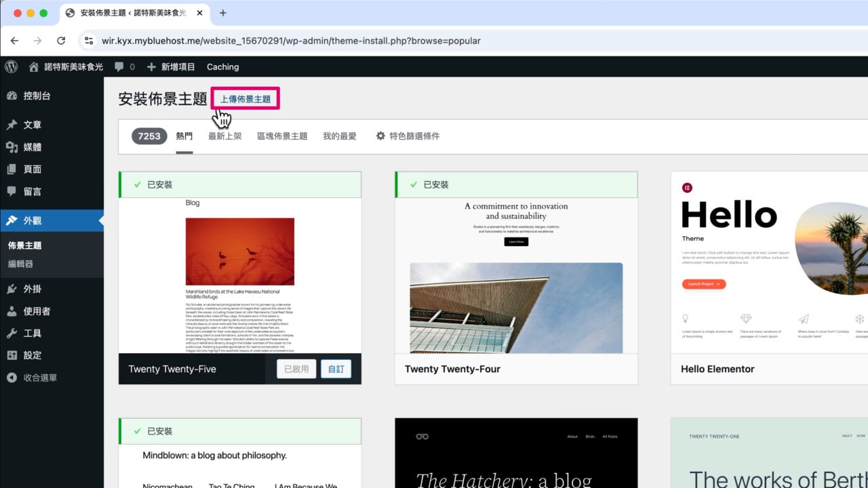Open Twenty Twenty-Five theme preview thumbnail
Image resolution: width=868 pixels, height=488 pixels.
point(240,275)
